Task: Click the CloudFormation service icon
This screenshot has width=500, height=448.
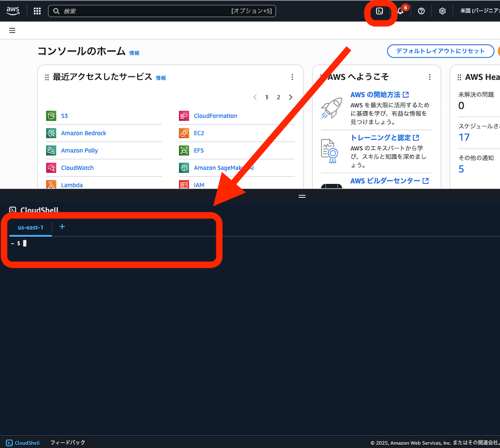Action: pyautogui.click(x=184, y=116)
